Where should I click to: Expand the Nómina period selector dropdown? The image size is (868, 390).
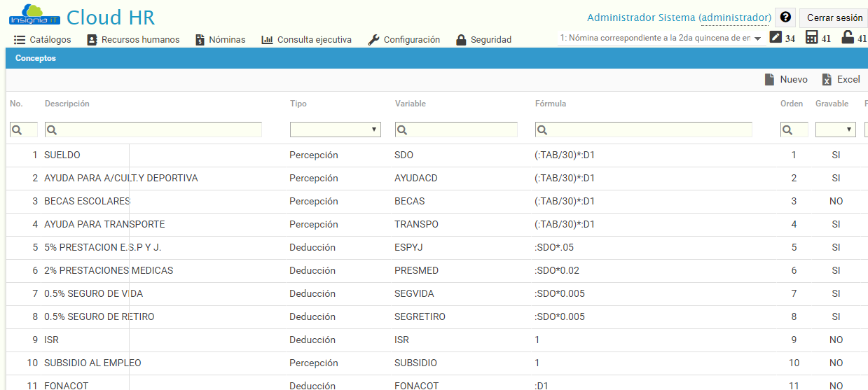pyautogui.click(x=661, y=38)
